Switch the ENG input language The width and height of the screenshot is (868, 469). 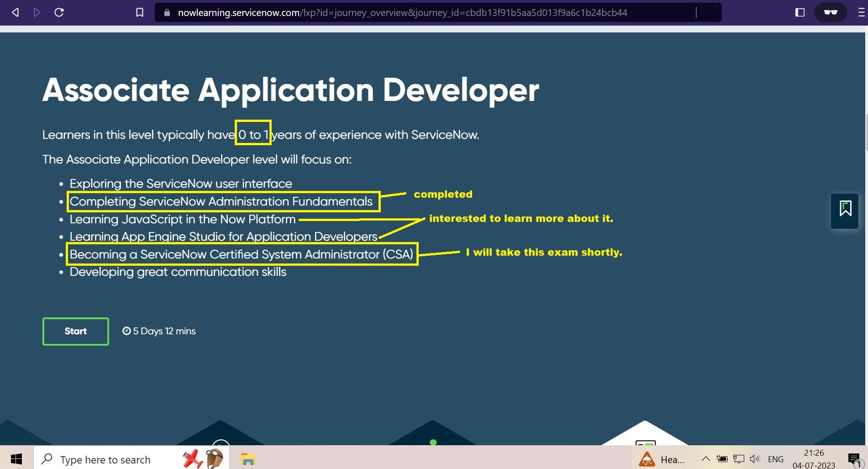pos(775,459)
